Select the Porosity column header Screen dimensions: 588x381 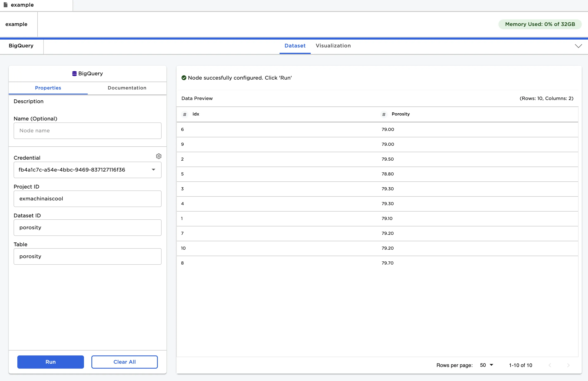click(x=400, y=114)
